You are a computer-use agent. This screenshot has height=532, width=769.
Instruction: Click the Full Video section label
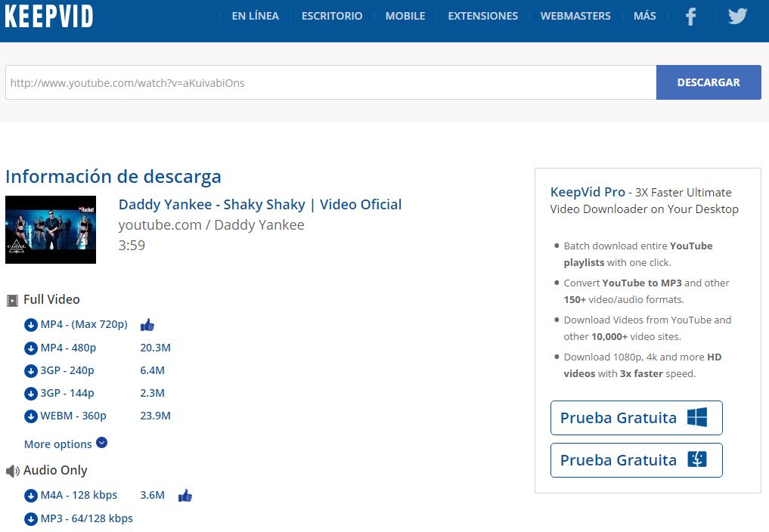tap(51, 299)
